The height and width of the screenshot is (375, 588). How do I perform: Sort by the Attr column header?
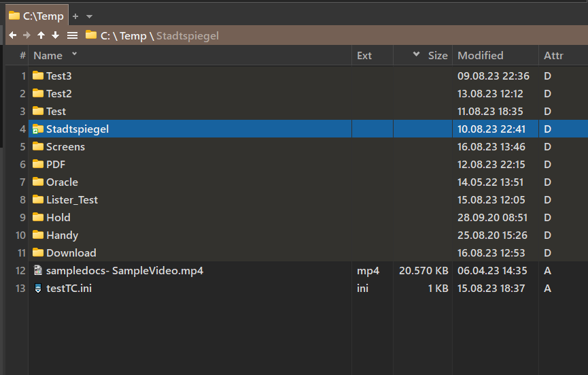point(553,56)
